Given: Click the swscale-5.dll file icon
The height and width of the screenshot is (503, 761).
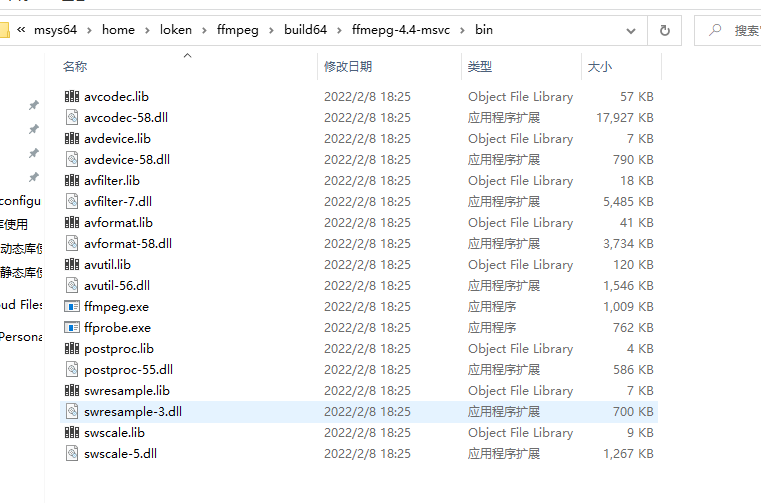Looking at the screenshot, I should (x=72, y=453).
